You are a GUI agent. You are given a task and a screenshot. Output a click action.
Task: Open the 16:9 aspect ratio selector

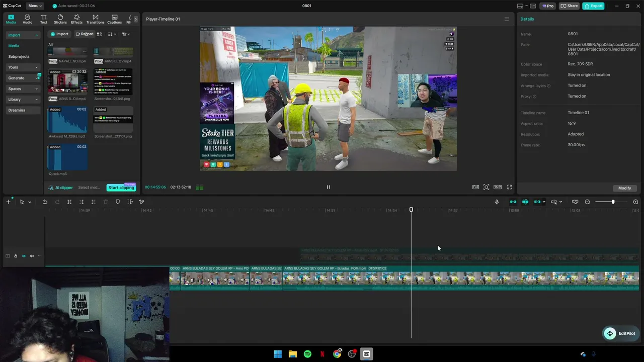pos(498,187)
